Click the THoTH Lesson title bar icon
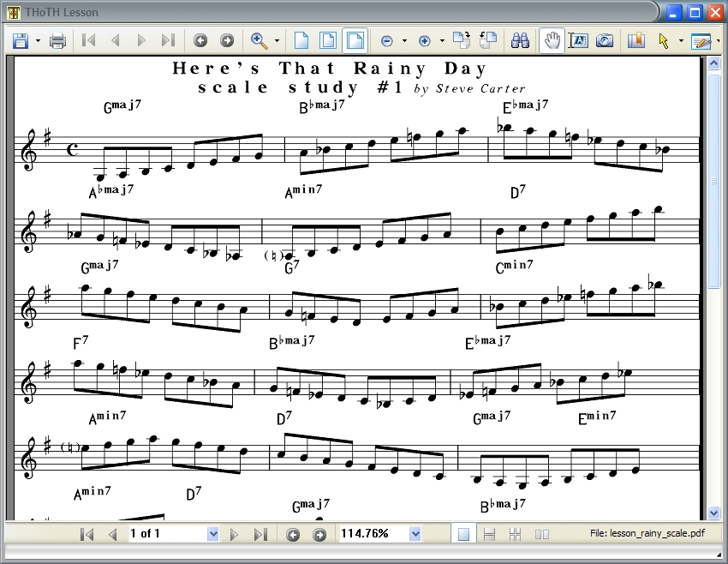Screen dimensions: 728x564 point(14,13)
